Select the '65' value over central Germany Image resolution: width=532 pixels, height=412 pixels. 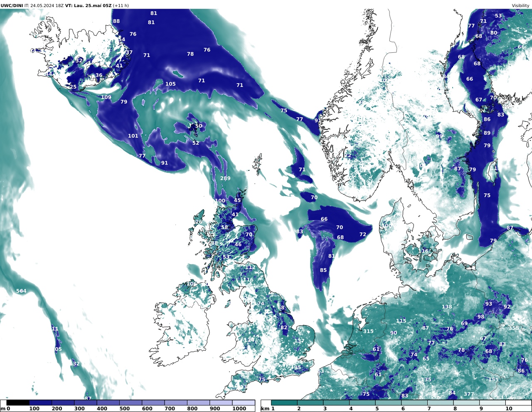tap(426, 359)
